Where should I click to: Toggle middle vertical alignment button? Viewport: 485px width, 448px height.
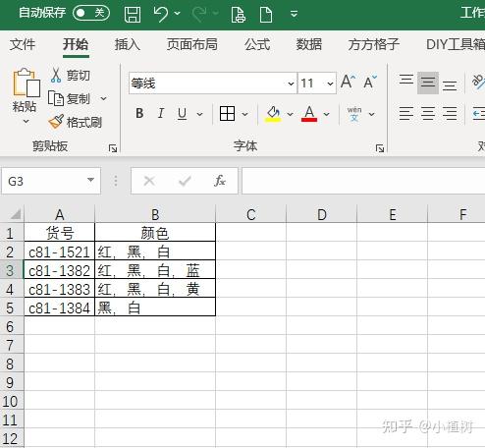point(428,83)
